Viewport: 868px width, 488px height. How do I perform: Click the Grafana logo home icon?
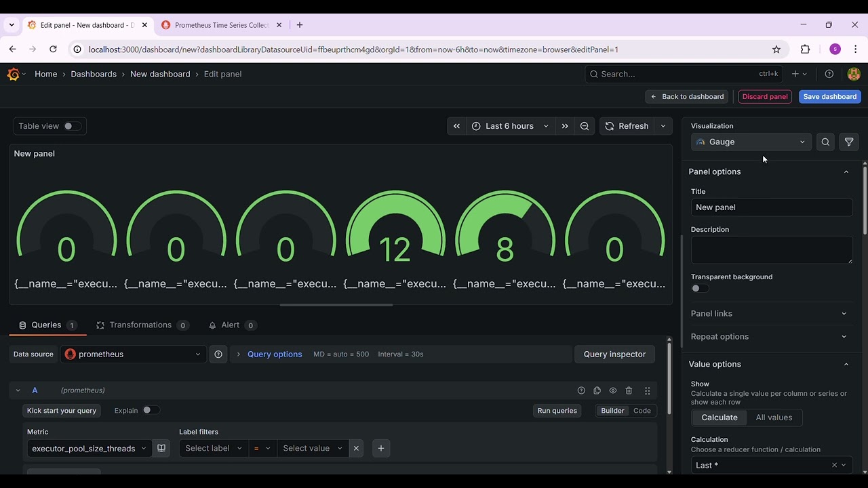pyautogui.click(x=13, y=74)
